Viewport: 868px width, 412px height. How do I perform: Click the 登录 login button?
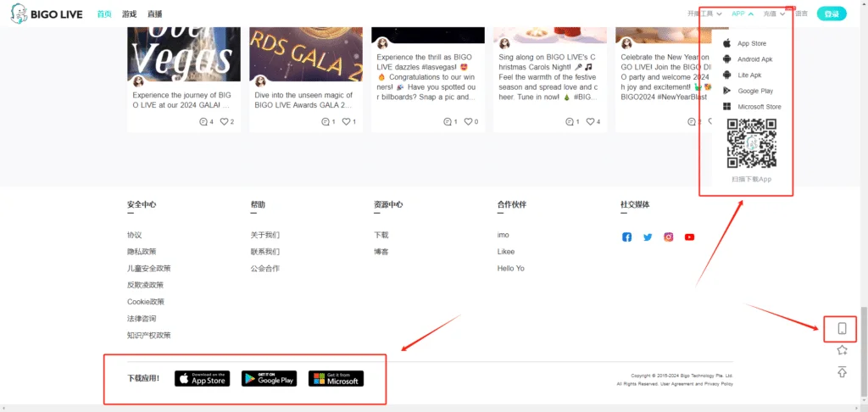click(x=832, y=14)
